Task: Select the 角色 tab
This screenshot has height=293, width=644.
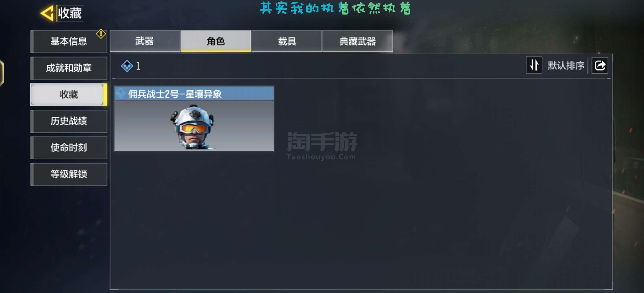Action: pyautogui.click(x=216, y=41)
